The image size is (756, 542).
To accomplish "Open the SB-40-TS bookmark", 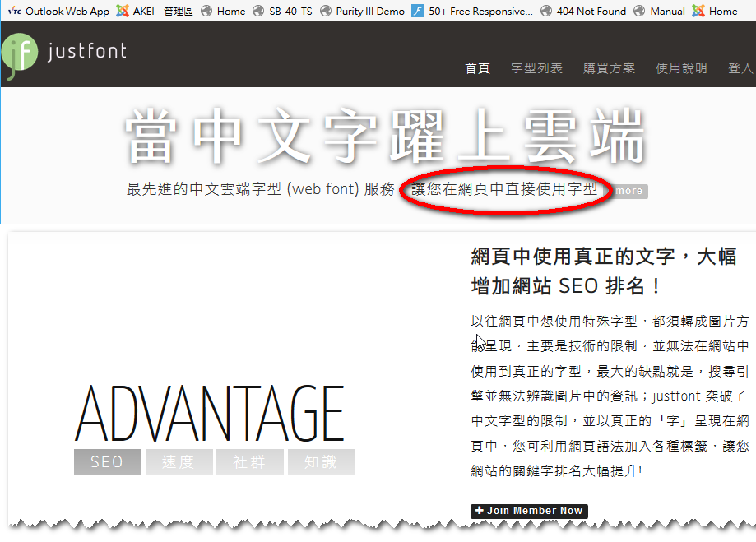I will (282, 12).
